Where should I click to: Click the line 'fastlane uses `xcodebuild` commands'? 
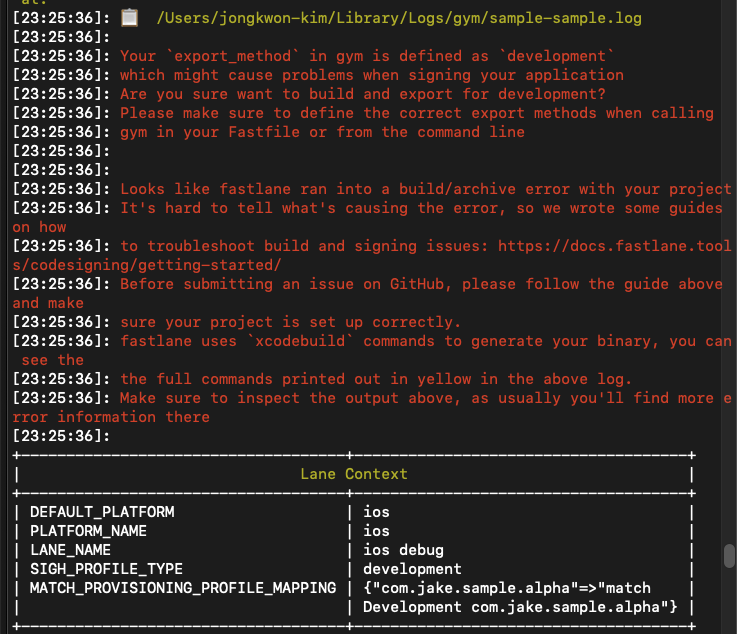click(426, 341)
